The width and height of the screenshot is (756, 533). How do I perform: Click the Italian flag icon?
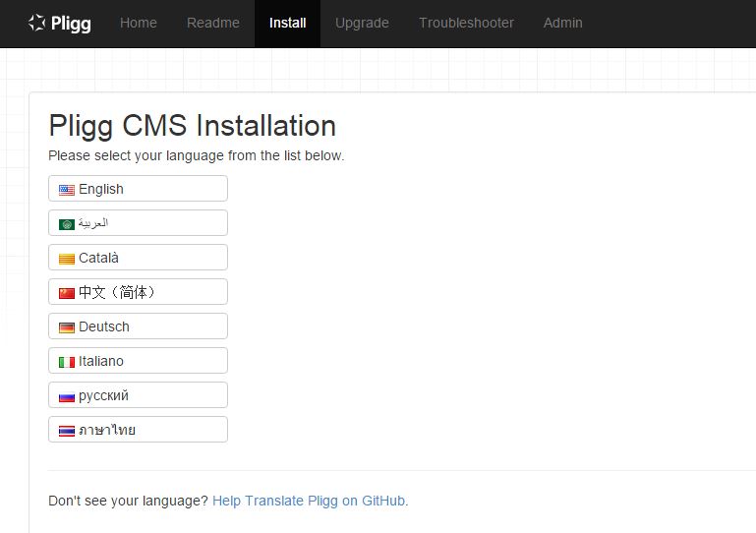[67, 362]
